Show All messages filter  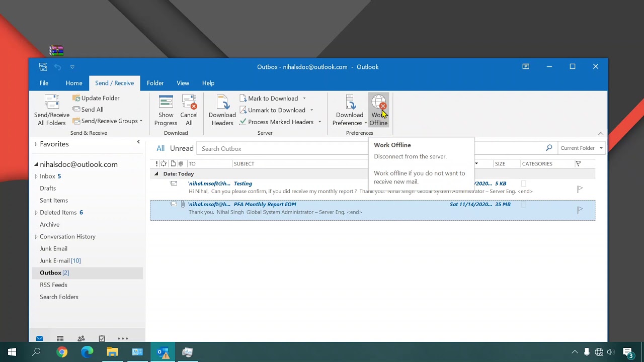pos(160,148)
